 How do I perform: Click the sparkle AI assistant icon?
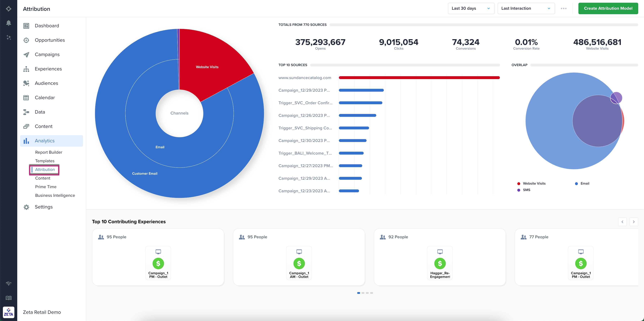(x=8, y=38)
